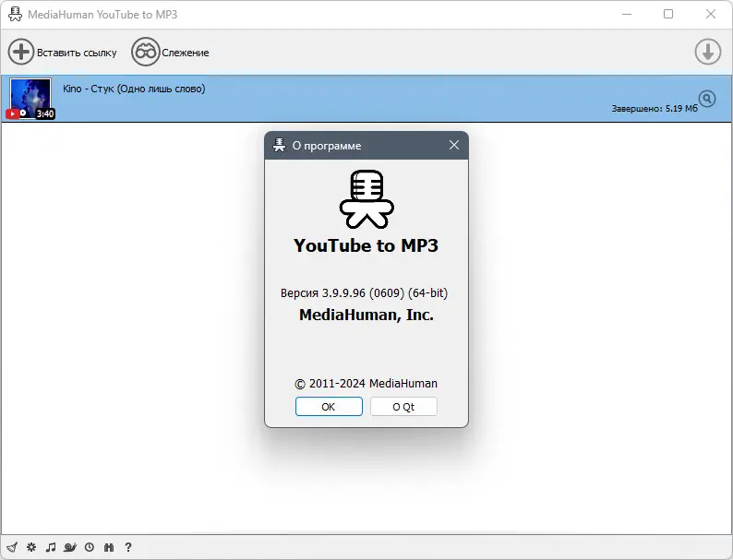Image resolution: width=733 pixels, height=560 pixels.
Task: Click the large microphone logo in the dialog
Action: (x=366, y=199)
